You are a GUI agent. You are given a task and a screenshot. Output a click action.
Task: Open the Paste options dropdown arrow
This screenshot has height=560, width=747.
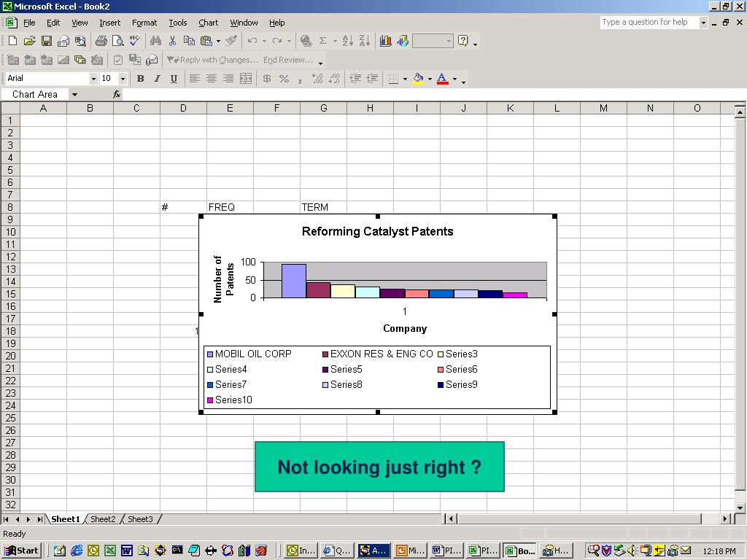(218, 41)
